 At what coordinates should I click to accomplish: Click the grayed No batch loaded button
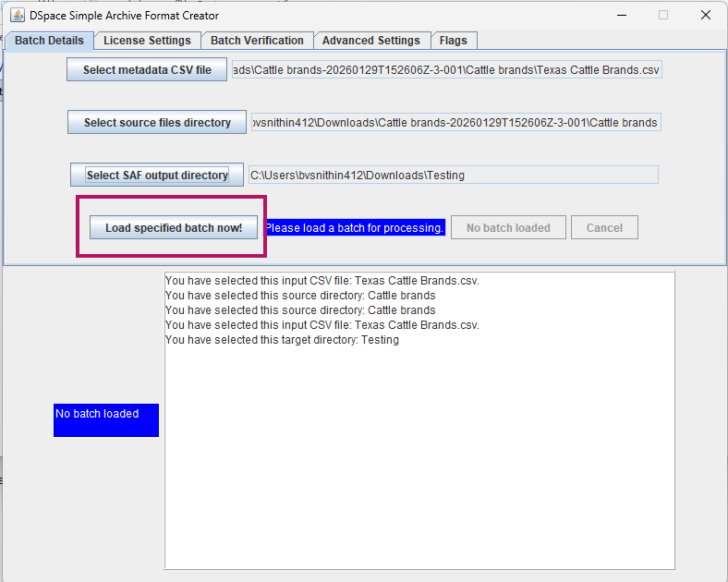coord(508,227)
